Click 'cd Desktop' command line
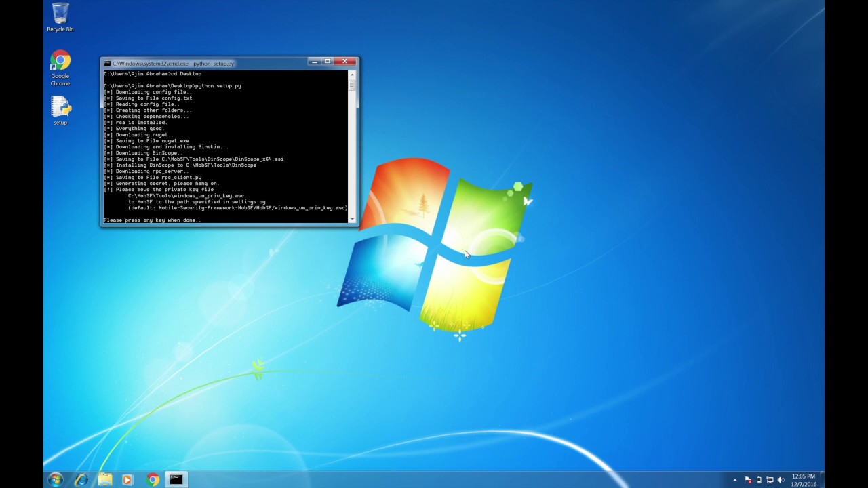 point(153,74)
